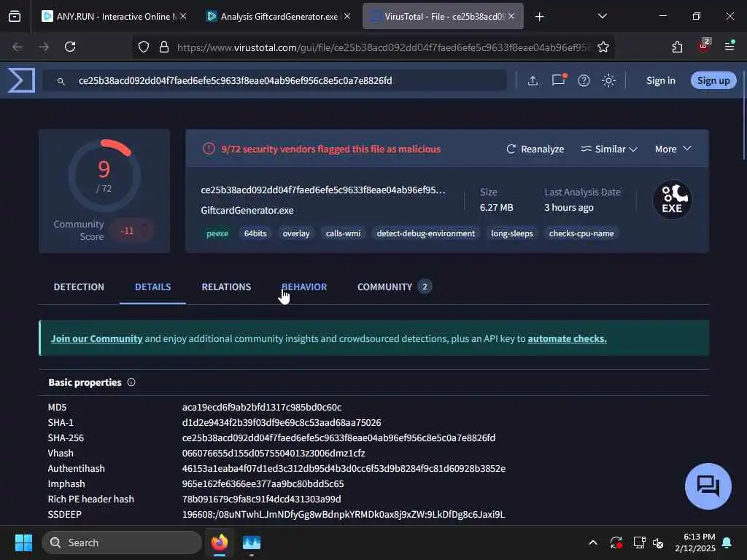
Task: Click the automate checks link
Action: point(567,338)
